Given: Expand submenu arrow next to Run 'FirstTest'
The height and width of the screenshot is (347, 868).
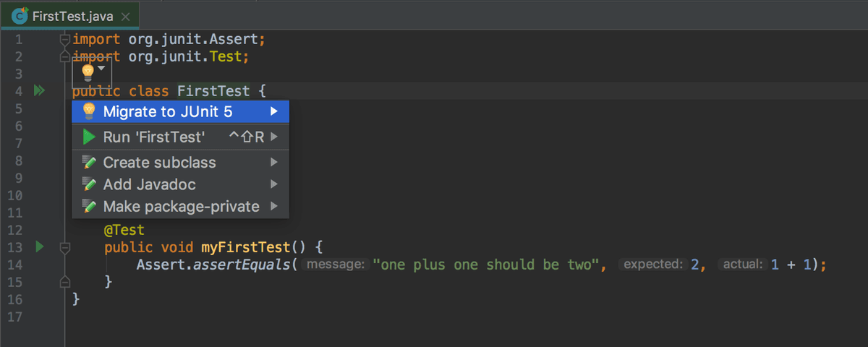Looking at the screenshot, I should [x=274, y=137].
